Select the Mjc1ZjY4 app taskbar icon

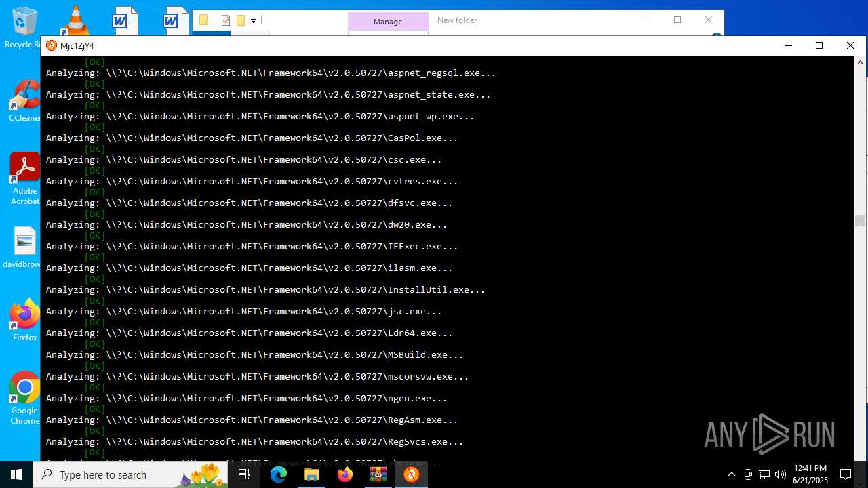411,474
